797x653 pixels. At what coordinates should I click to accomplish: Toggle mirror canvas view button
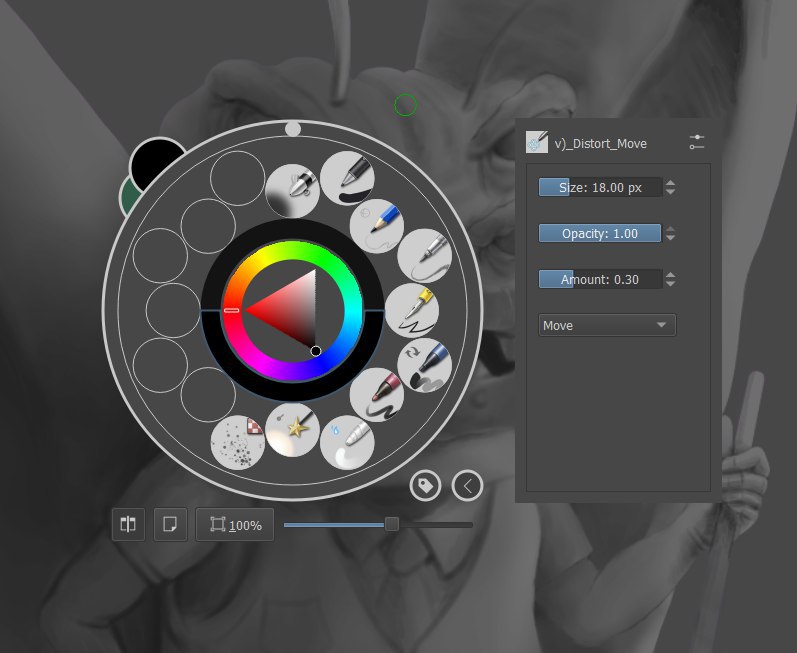(x=128, y=524)
